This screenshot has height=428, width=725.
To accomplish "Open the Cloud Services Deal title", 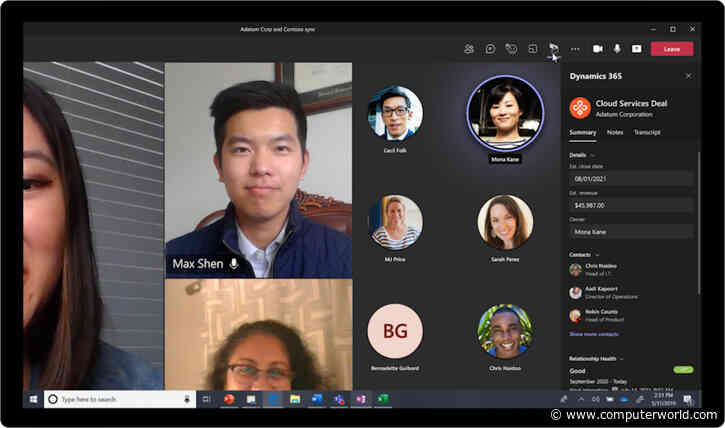I will pyautogui.click(x=631, y=103).
